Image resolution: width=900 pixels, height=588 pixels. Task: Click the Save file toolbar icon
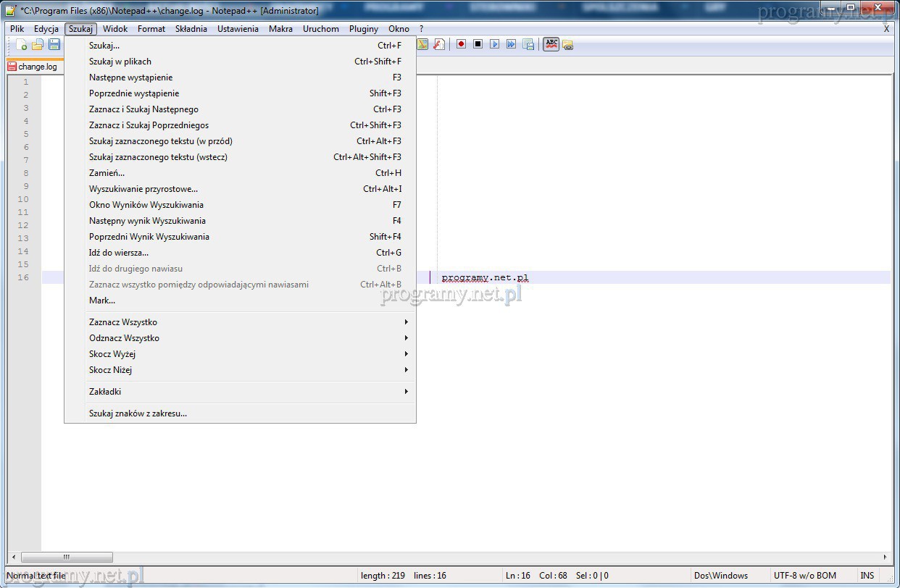click(x=54, y=45)
